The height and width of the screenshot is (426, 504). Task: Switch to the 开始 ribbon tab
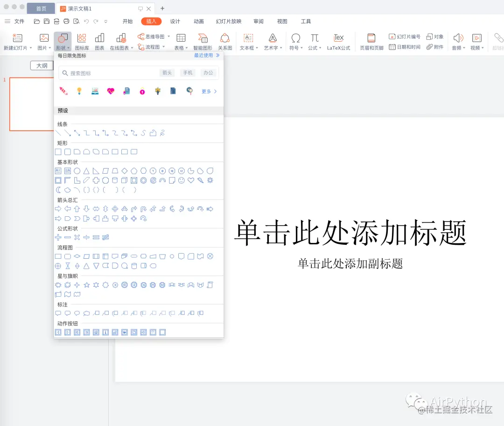pos(127,21)
